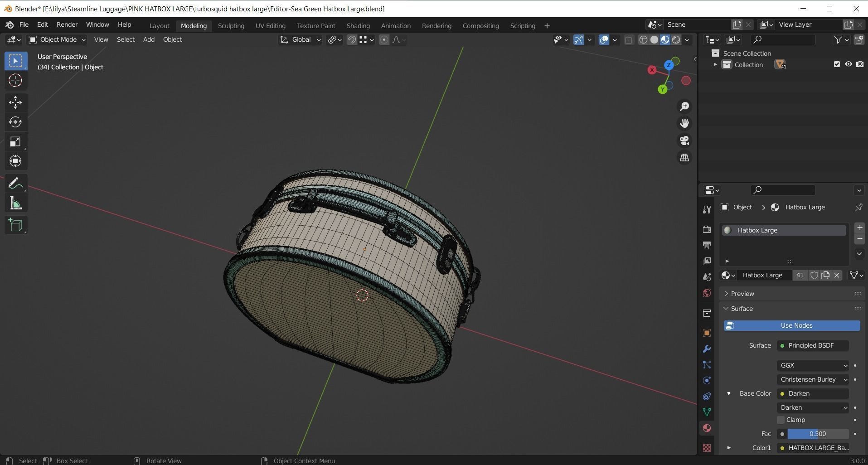Switch to UV Editing workspace tab

271,26
